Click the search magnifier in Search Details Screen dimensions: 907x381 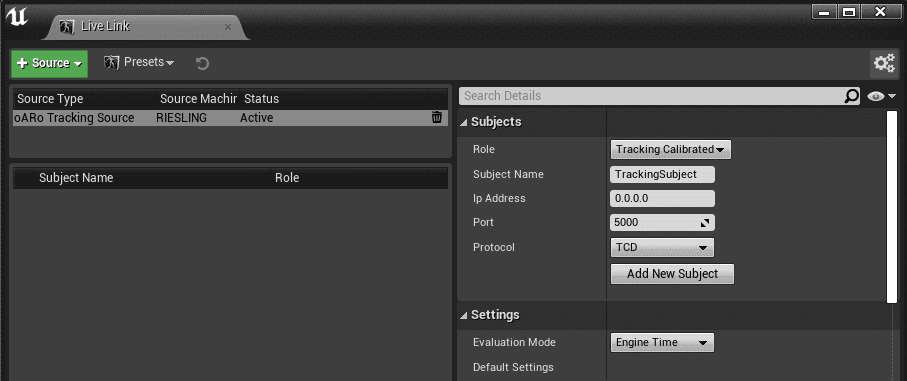click(x=851, y=96)
